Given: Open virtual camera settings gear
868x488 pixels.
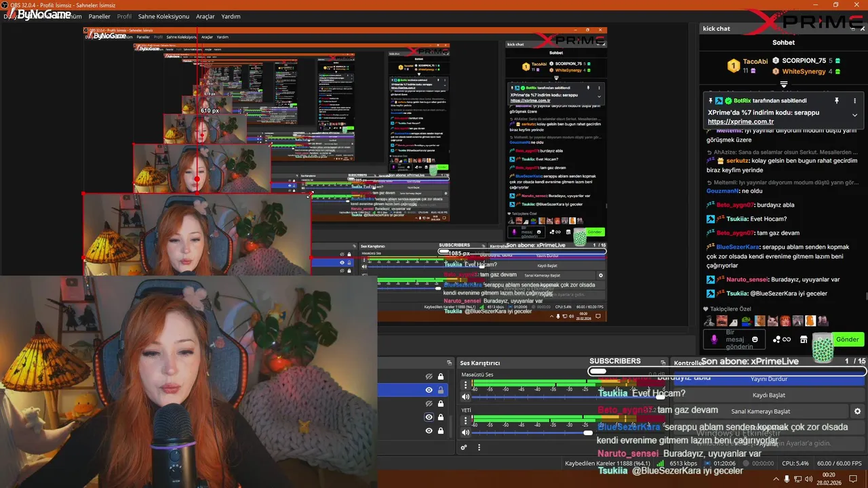Looking at the screenshot, I should [858, 411].
